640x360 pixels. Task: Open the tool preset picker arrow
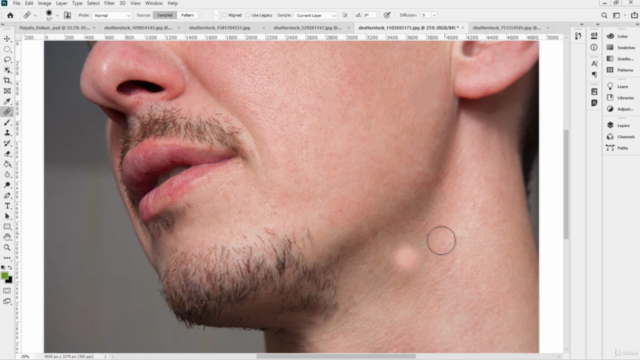click(35, 16)
